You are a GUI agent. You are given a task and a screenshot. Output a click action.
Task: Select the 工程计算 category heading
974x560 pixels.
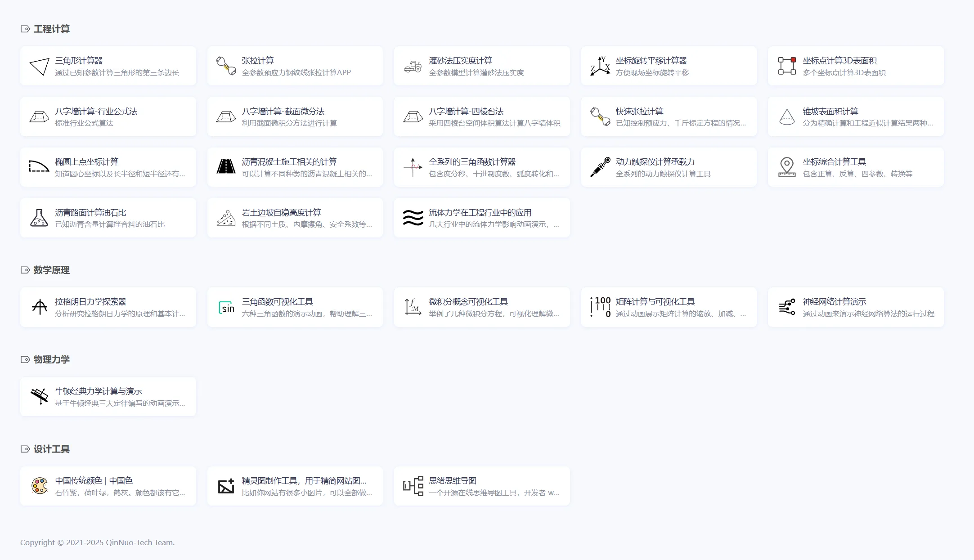tap(51, 29)
